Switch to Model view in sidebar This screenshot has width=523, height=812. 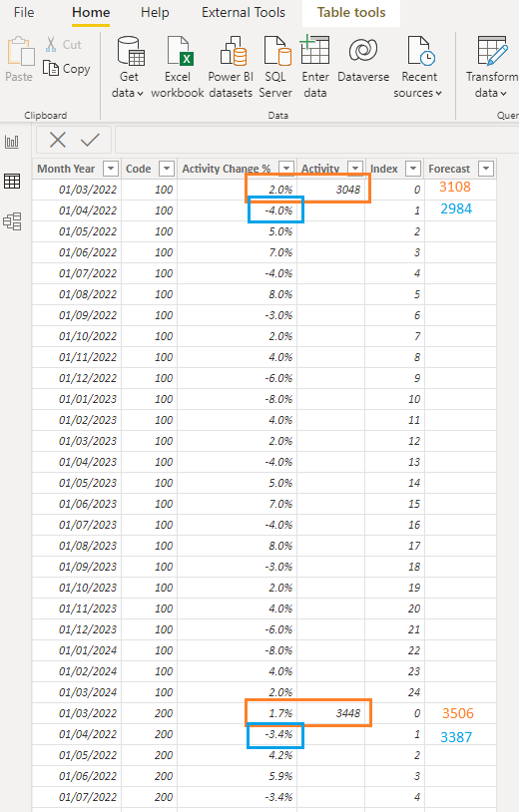12,221
